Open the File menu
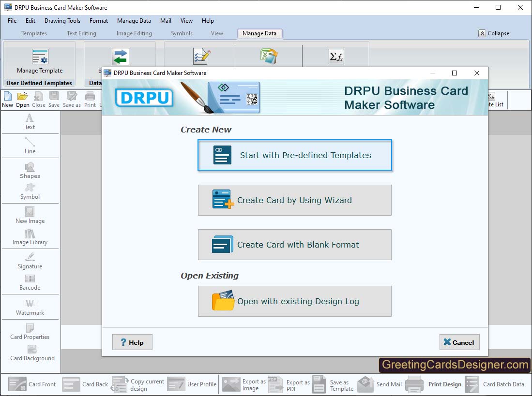Viewport: 532px width, 396px height. tap(12, 21)
